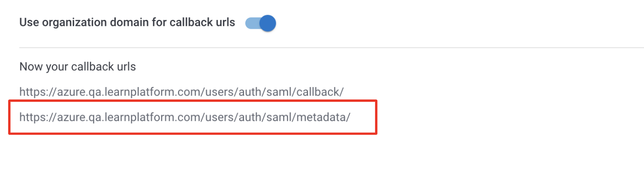The width and height of the screenshot is (644, 170).
Task: Click the light blue toggle track
Action: 253,23
